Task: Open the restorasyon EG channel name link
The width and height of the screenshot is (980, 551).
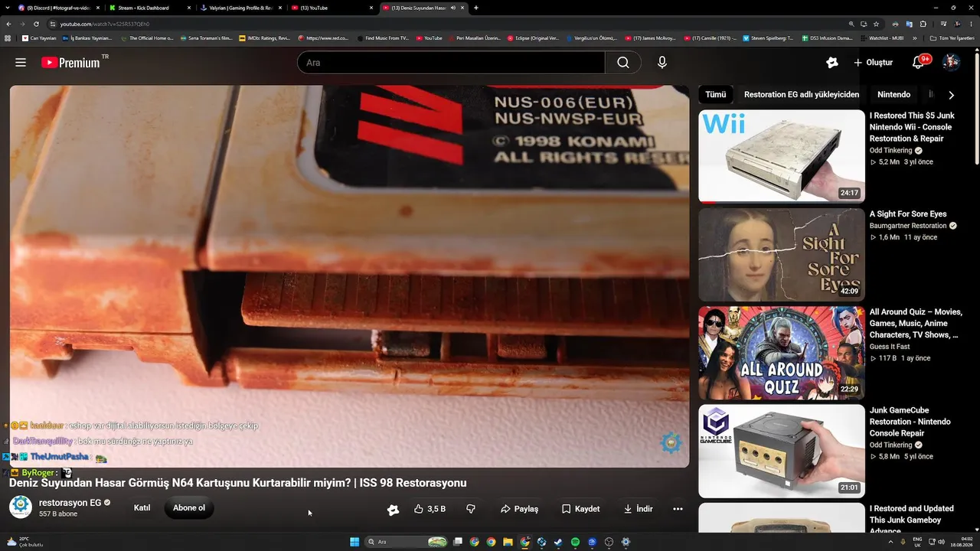Action: (70, 503)
